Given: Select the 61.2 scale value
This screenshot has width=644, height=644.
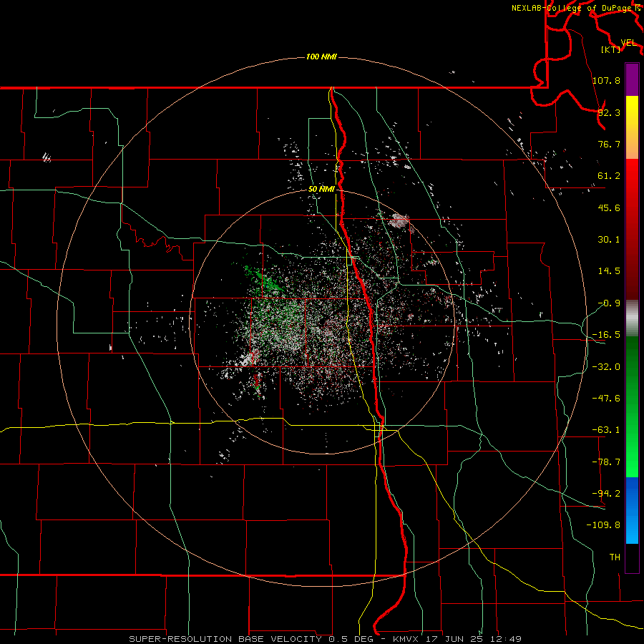Looking at the screenshot, I should pos(609,176).
